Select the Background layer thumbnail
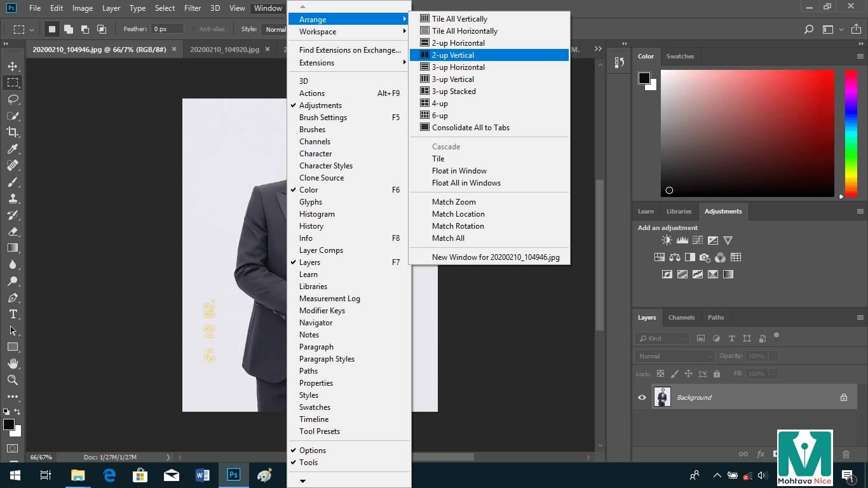 coord(662,397)
